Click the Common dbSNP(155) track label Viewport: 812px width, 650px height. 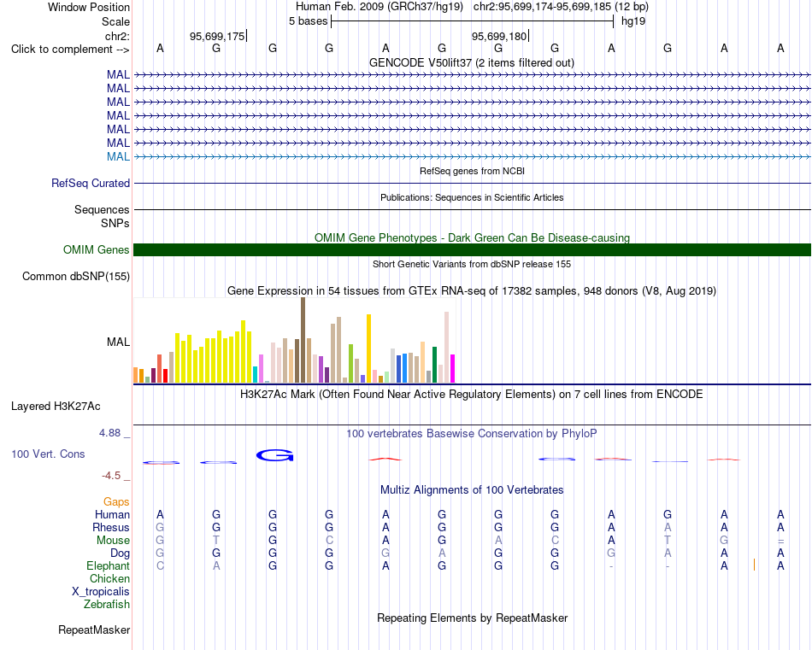[76, 277]
